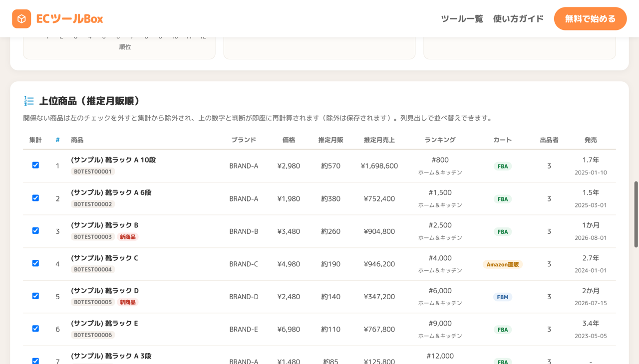Image resolution: width=639 pixels, height=364 pixels.
Task: Click the page vertical scrollbar thumb
Action: [636, 214]
